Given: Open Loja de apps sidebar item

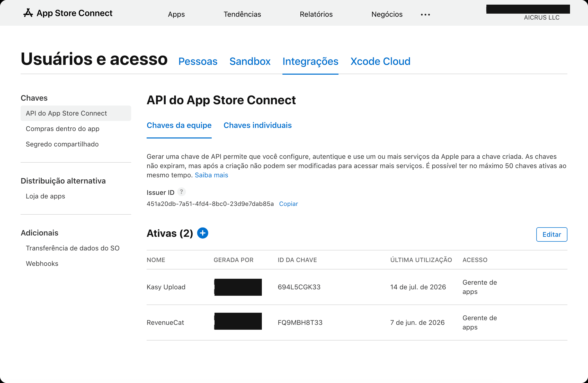Looking at the screenshot, I should (45, 196).
